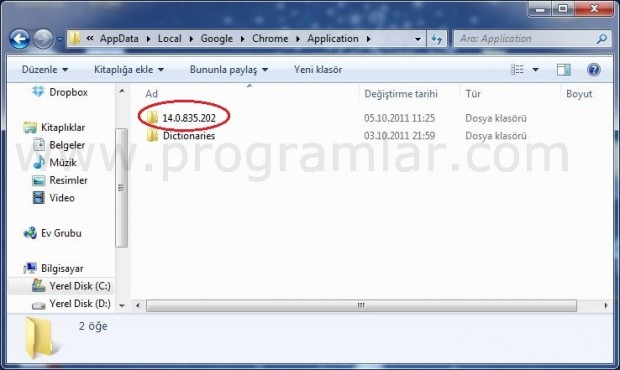Click the Ev Grubu homegroup icon
This screenshot has height=370, width=620.
tap(30, 233)
